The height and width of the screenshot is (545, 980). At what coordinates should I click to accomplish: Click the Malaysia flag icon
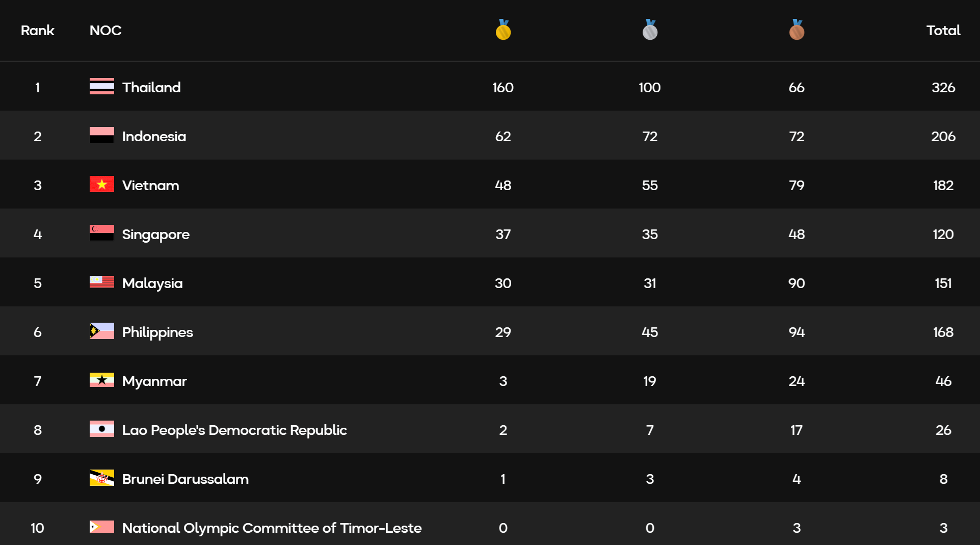102,282
